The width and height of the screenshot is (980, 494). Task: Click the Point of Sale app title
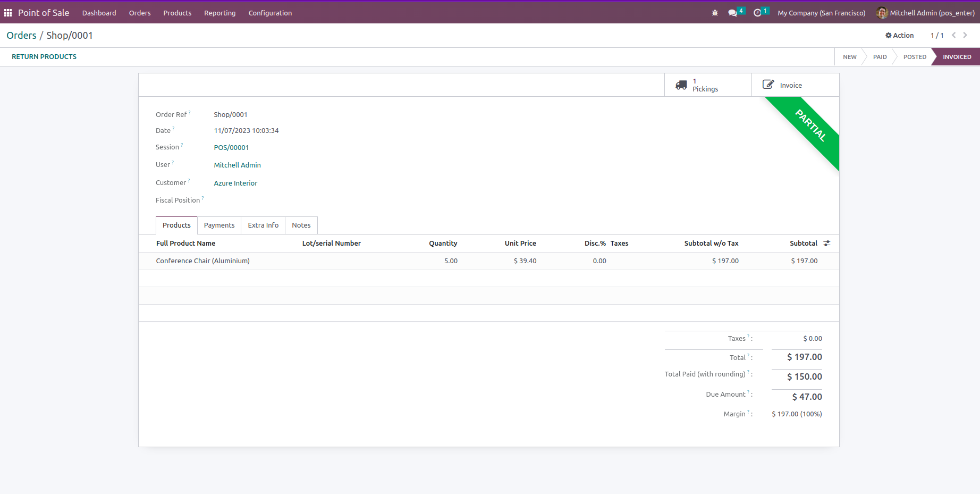(x=44, y=13)
